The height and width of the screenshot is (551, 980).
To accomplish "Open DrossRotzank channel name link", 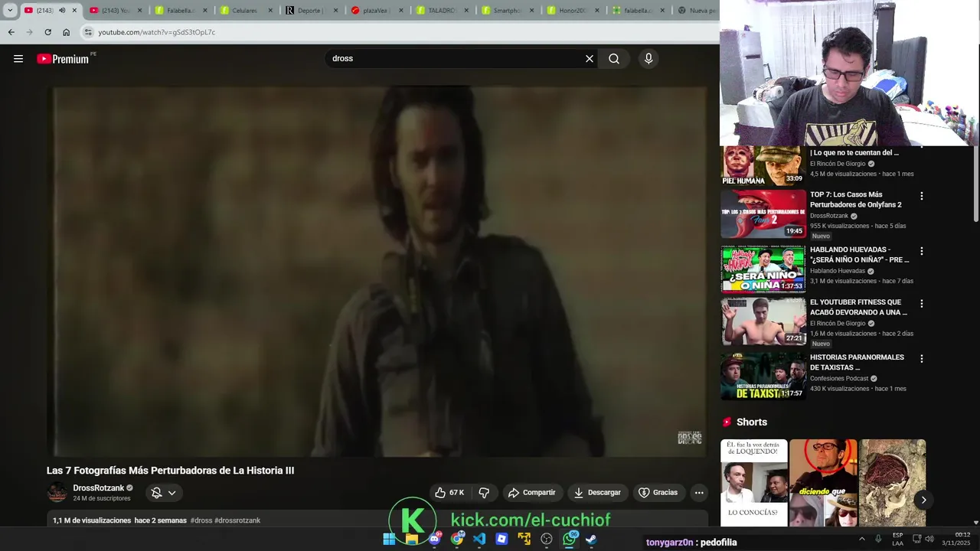I will coord(98,488).
